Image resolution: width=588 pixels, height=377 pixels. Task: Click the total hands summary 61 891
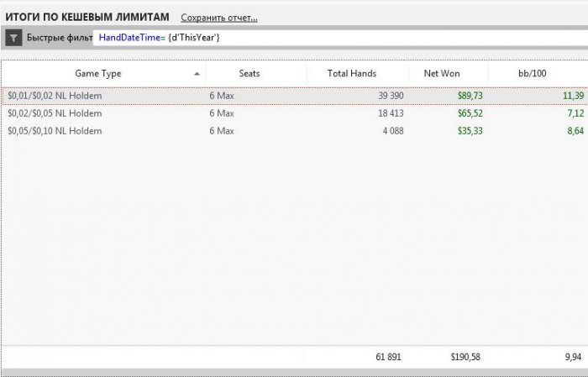click(388, 357)
